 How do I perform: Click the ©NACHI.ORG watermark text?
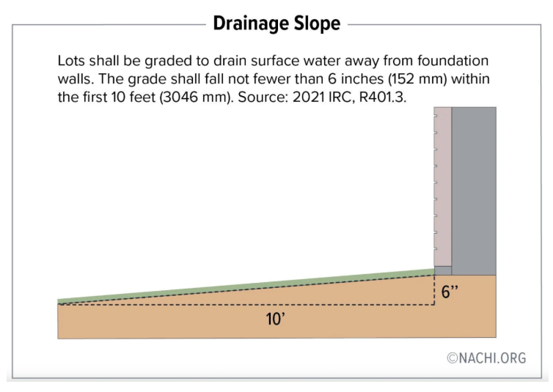click(486, 358)
